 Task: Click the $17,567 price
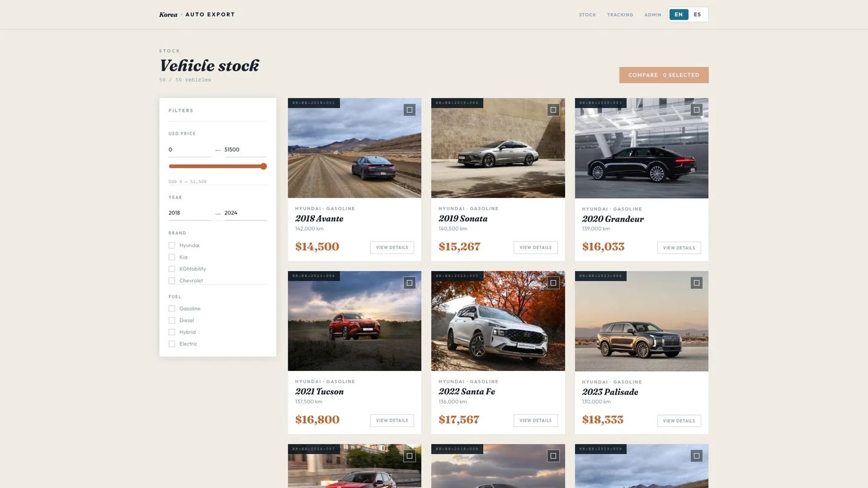click(459, 420)
